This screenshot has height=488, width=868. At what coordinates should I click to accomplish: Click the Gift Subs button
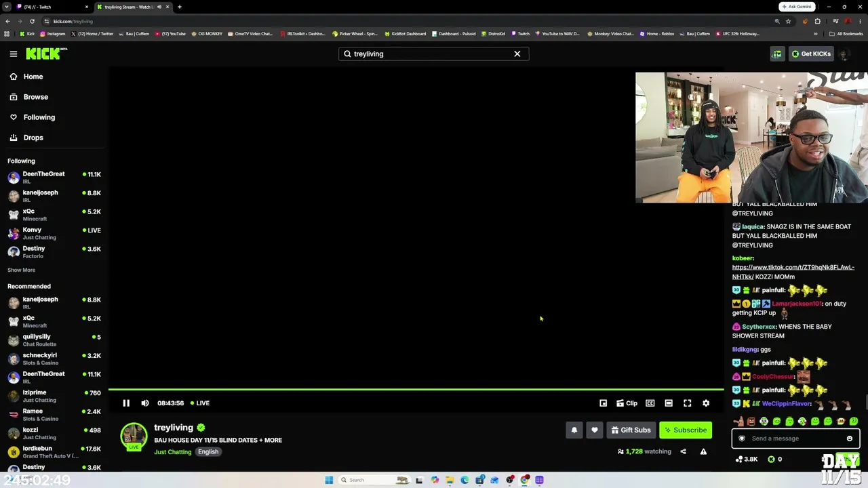631,430
